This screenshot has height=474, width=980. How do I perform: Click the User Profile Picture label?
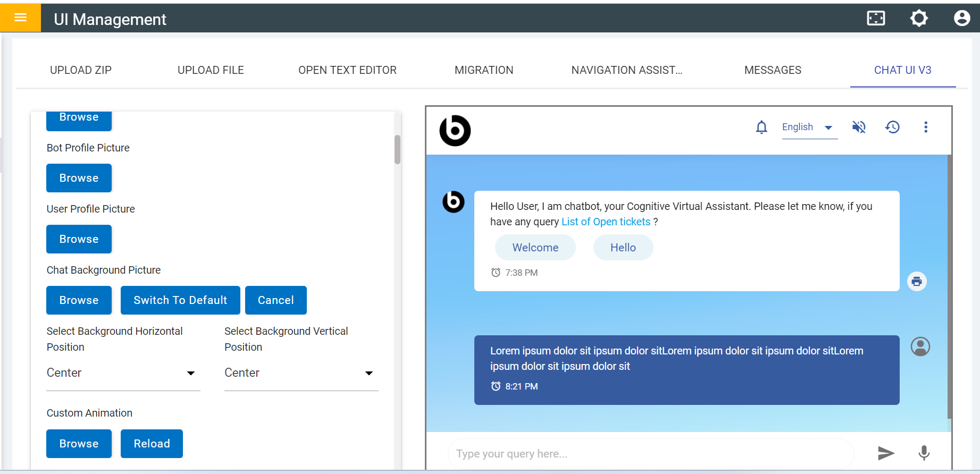91,209
